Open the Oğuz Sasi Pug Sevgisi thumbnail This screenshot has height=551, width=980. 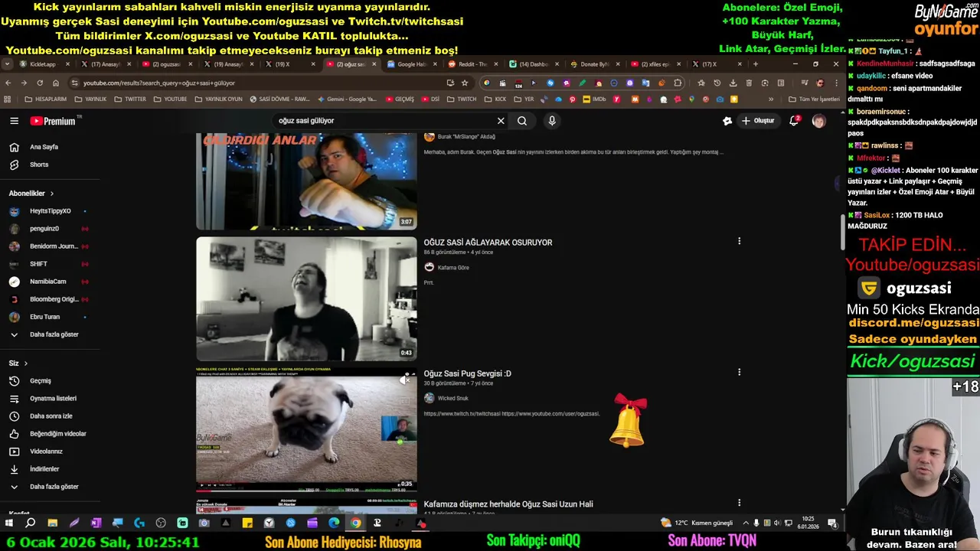pos(306,429)
